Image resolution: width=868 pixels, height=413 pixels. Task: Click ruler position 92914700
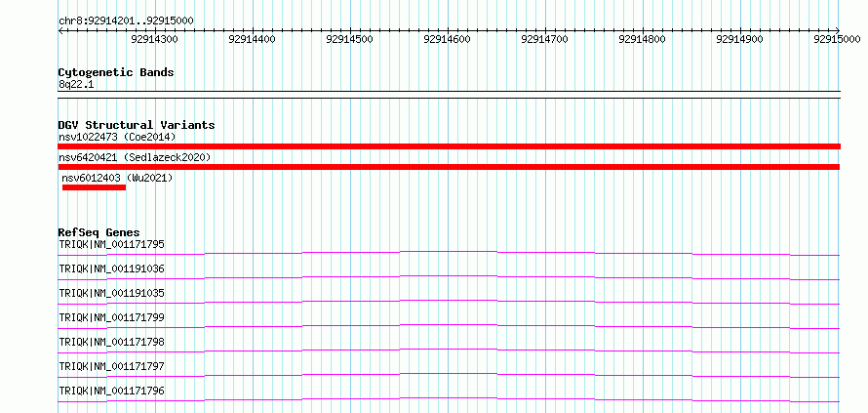[x=545, y=39]
